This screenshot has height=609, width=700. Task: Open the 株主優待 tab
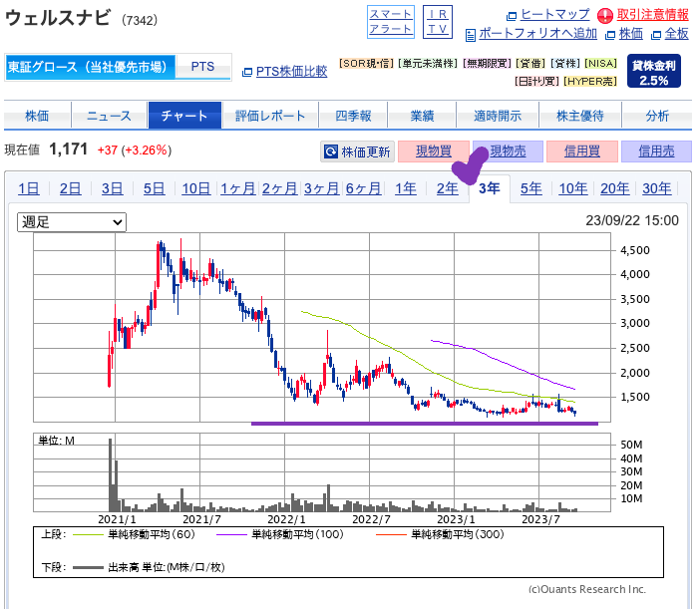pyautogui.click(x=580, y=116)
